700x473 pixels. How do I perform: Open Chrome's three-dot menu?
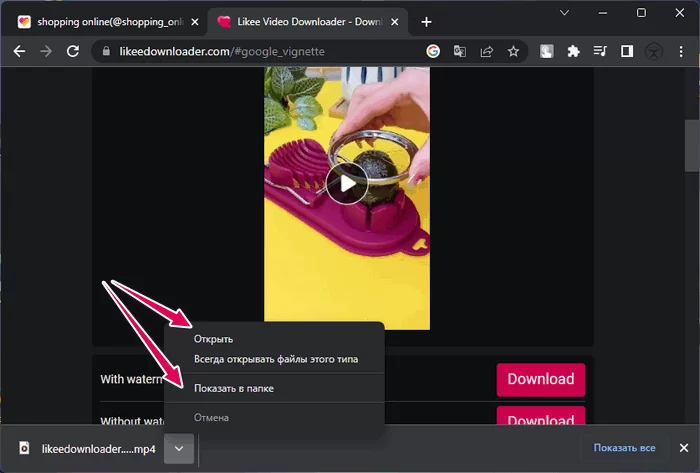click(683, 50)
